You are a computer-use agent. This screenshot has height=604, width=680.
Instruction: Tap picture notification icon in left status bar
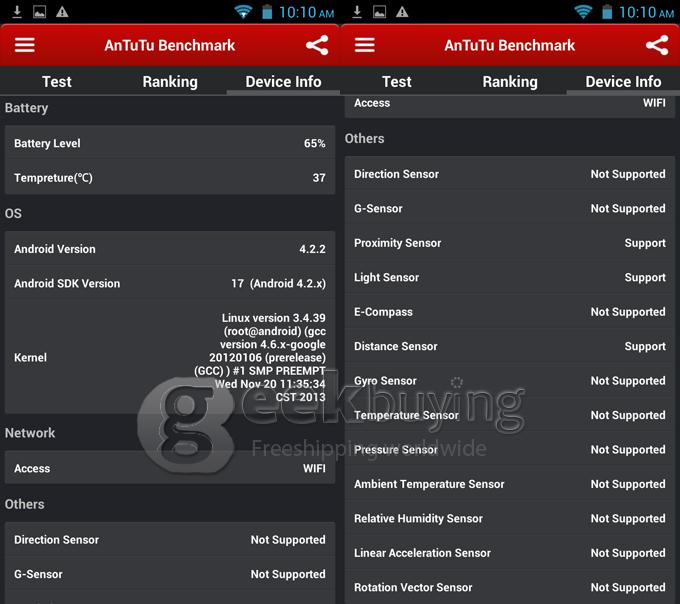coord(39,12)
